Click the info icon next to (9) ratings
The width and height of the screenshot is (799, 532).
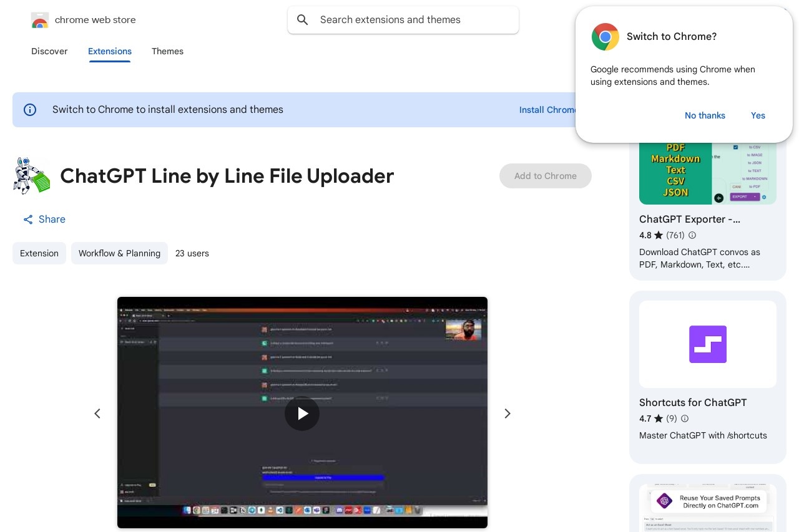coord(685,418)
